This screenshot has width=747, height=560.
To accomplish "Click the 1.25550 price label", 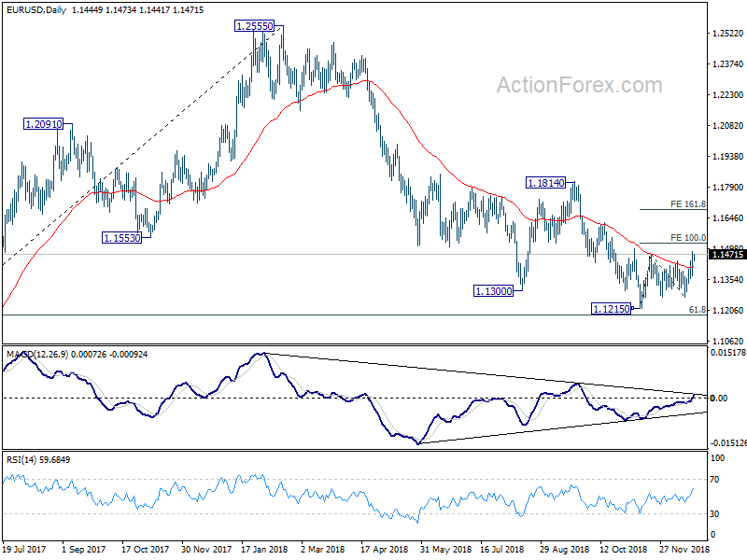I will coord(255,26).
